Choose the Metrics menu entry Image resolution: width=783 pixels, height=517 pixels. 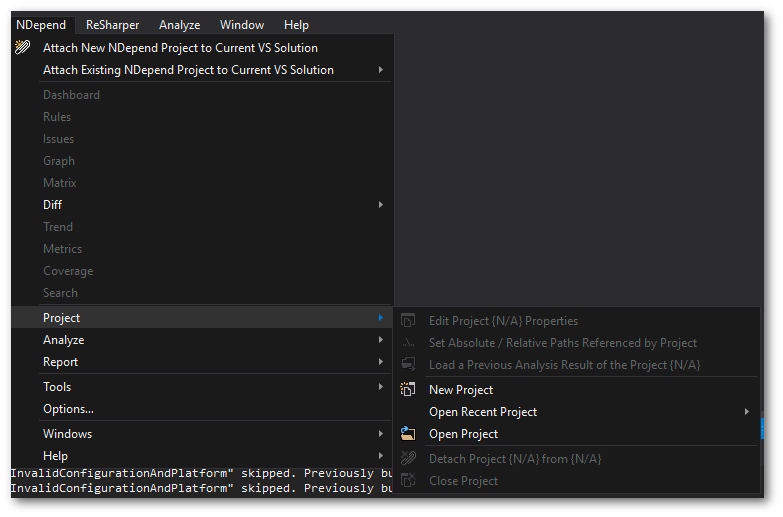202,248
